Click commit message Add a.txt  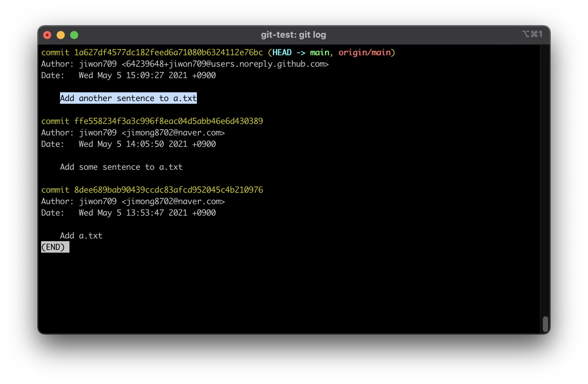(x=81, y=236)
